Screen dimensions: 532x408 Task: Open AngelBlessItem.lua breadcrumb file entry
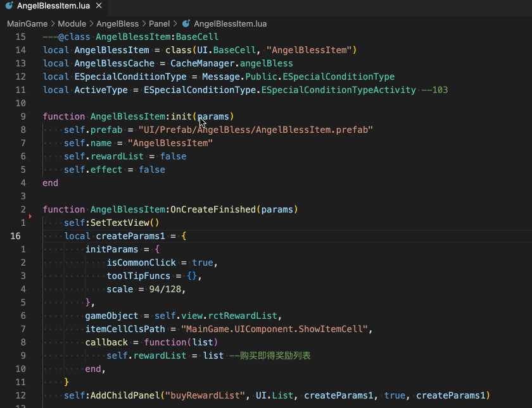coord(230,24)
